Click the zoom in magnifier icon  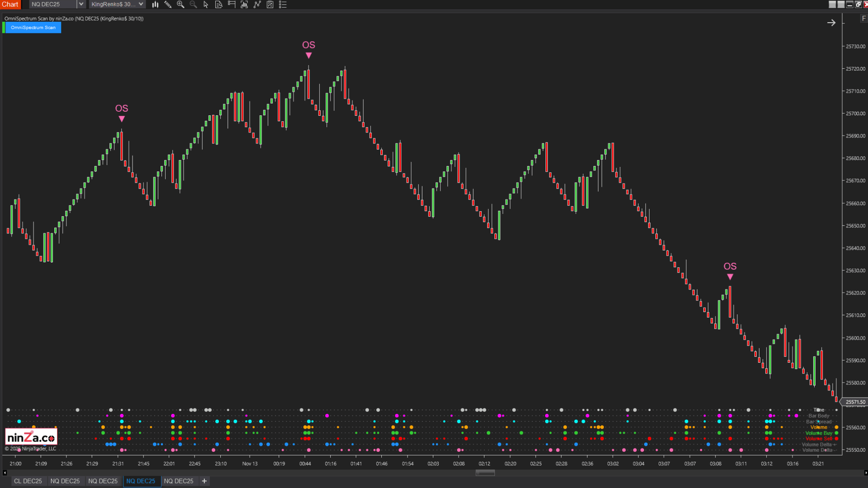point(180,5)
